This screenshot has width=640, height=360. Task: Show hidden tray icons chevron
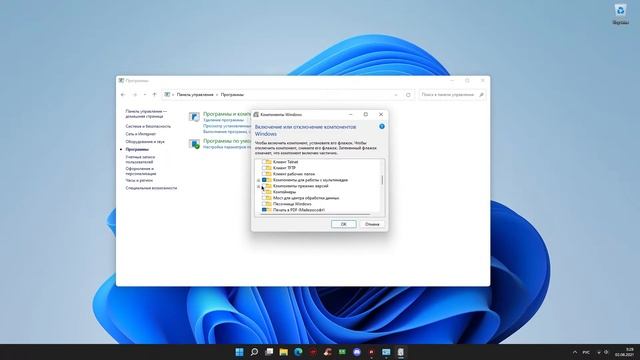click(575, 352)
